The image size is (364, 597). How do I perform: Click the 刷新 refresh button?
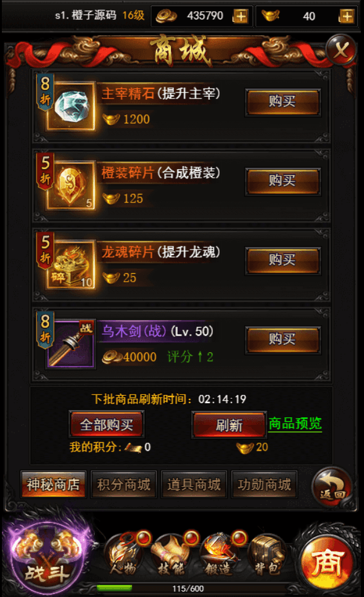[x=229, y=424]
